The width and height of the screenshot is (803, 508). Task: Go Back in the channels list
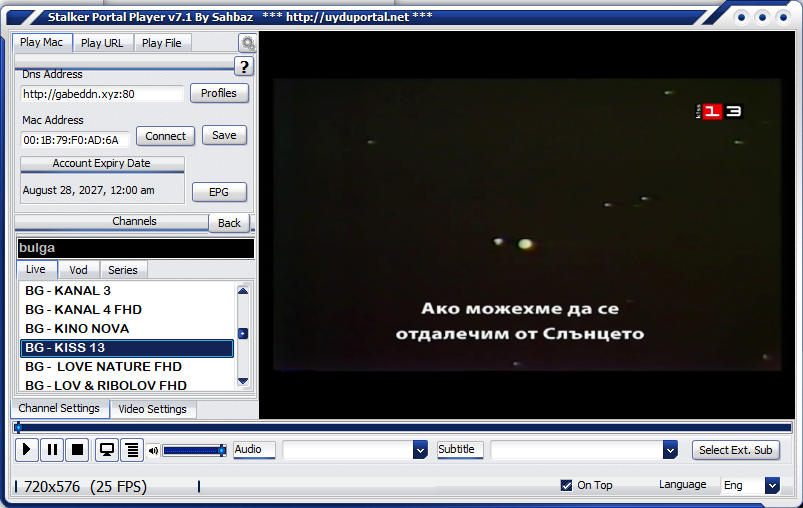[229, 223]
